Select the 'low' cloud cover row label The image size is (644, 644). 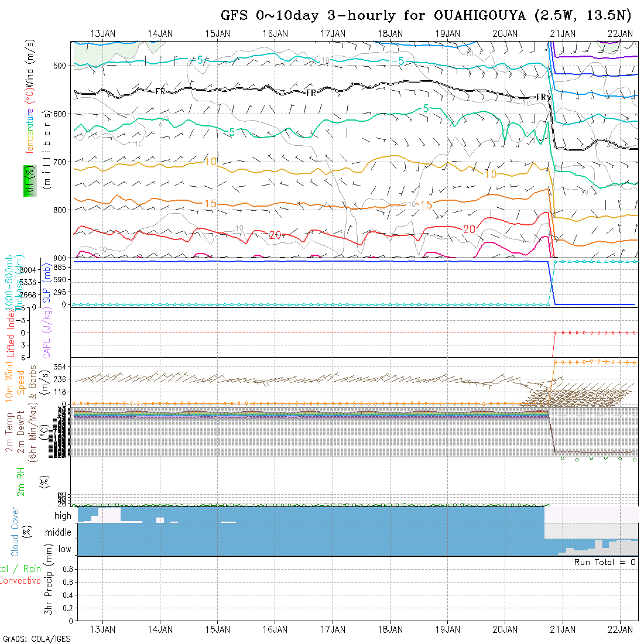(x=64, y=549)
